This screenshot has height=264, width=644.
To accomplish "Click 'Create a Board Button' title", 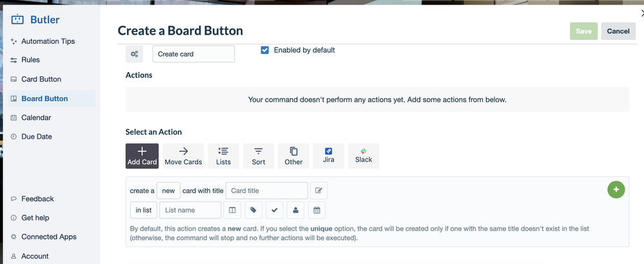I will pyautogui.click(x=181, y=31).
